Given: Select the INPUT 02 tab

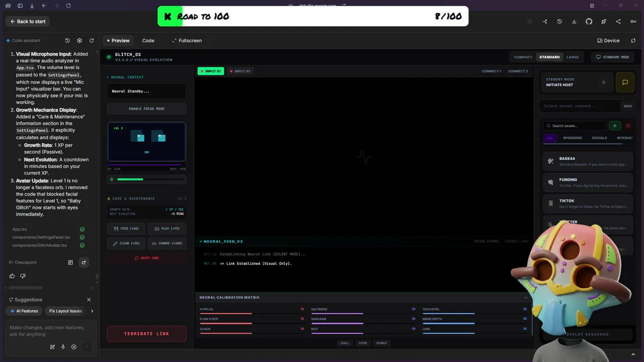Looking at the screenshot, I should [240, 71].
